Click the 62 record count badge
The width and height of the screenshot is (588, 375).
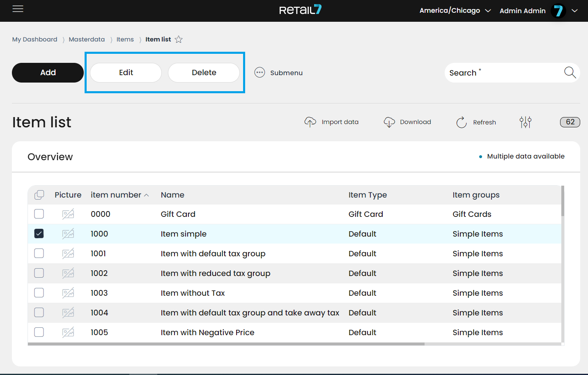coord(570,122)
